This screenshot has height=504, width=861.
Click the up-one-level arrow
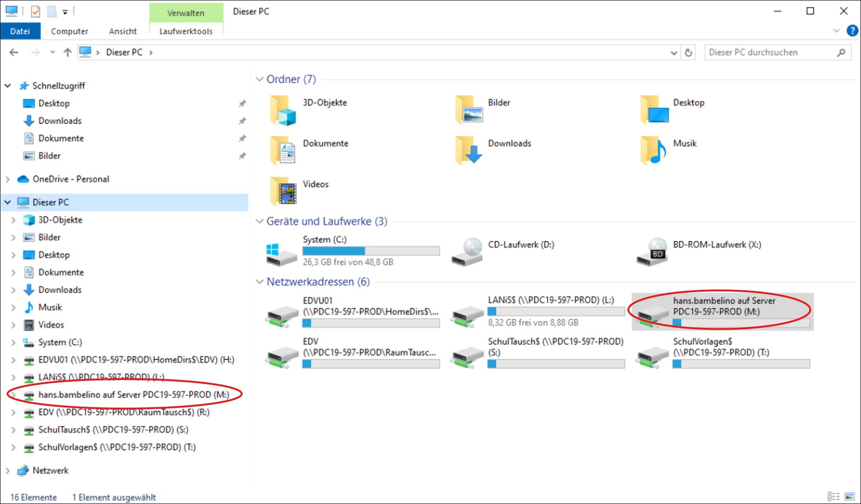68,52
